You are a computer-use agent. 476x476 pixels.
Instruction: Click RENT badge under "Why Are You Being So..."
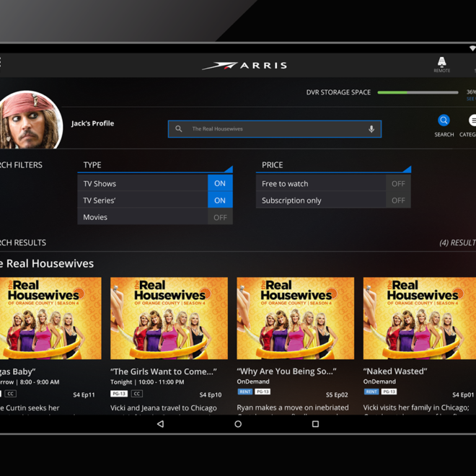(244, 392)
